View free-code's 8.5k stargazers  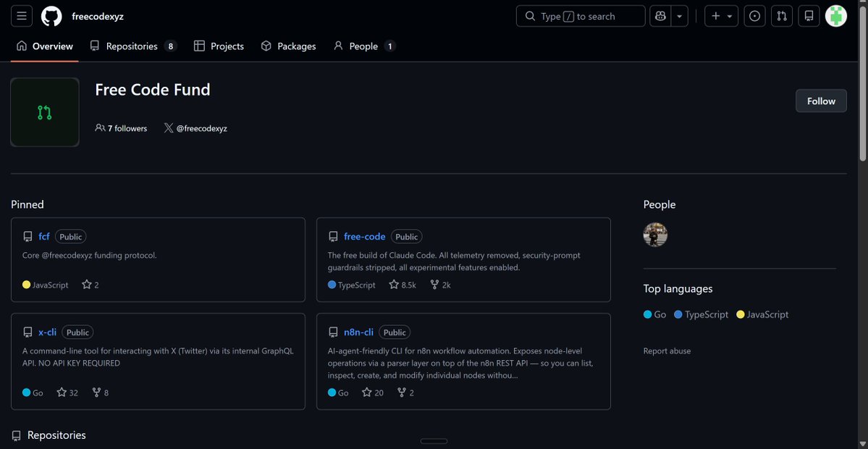(403, 285)
